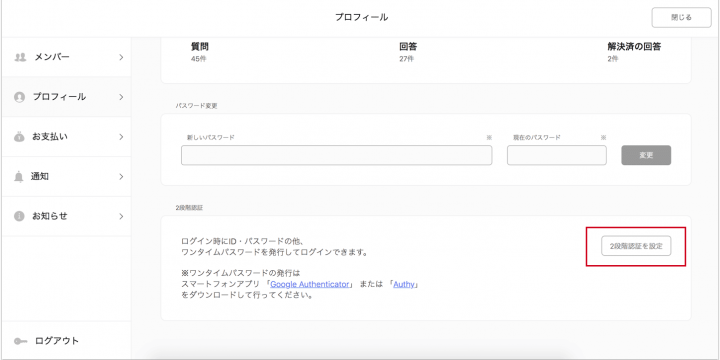The image size is (720, 360).
Task: Click the プロフィール page title
Action: (x=361, y=17)
